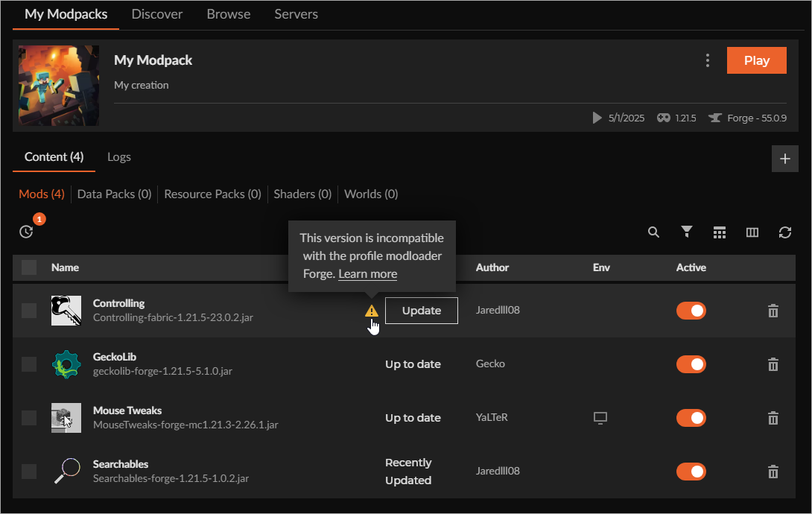Delete the GeckoLib mod
The image size is (812, 514).
click(x=773, y=364)
